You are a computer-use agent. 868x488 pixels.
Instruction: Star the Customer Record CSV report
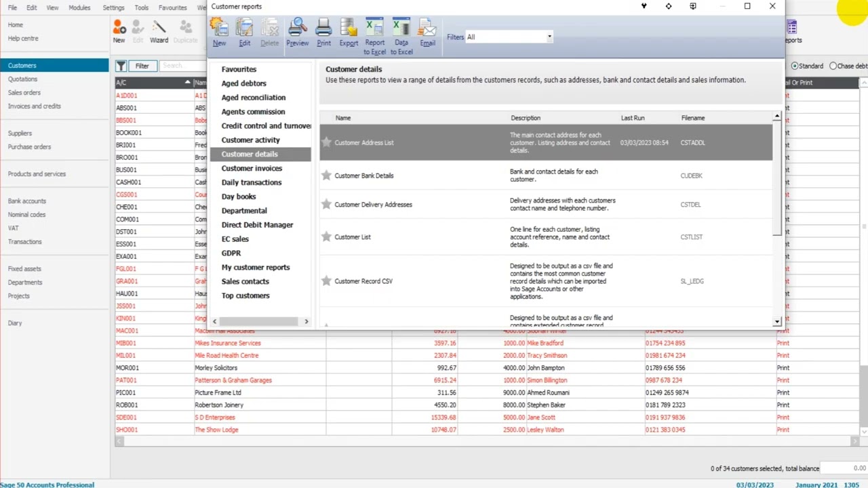[326, 281]
